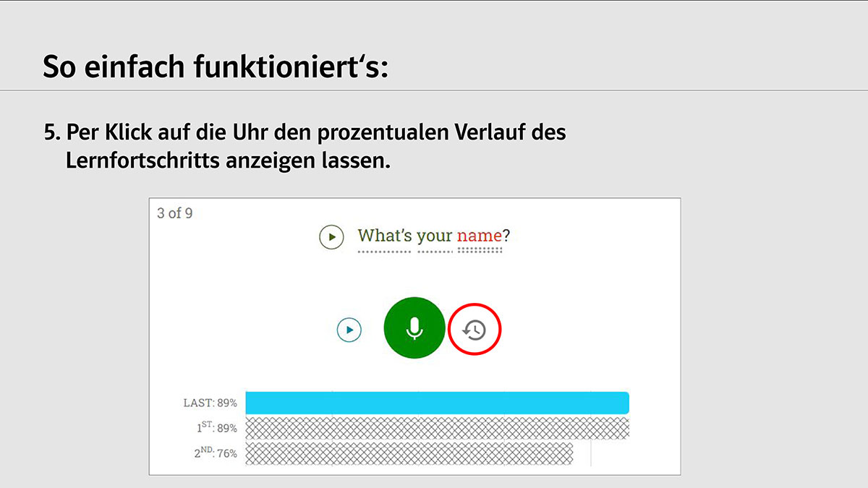Screen dimensions: 868x488
Task: Select the 1ST 89% hatched bar
Action: (437, 428)
